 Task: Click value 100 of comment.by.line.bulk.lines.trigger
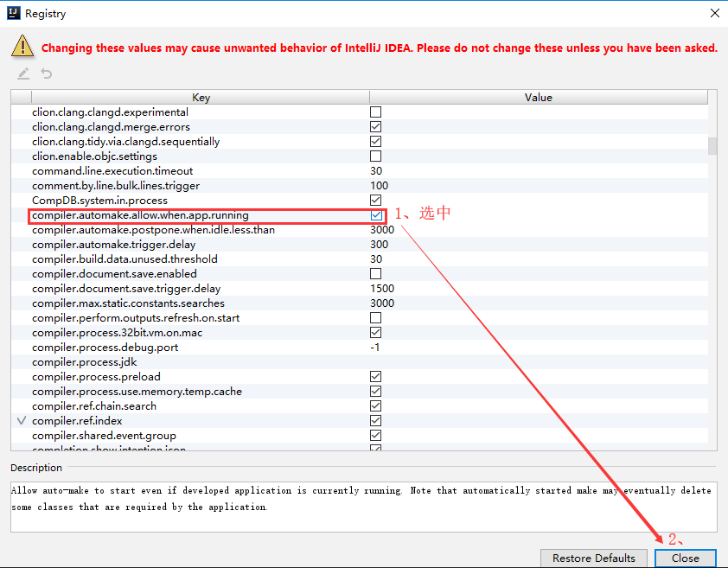point(379,186)
